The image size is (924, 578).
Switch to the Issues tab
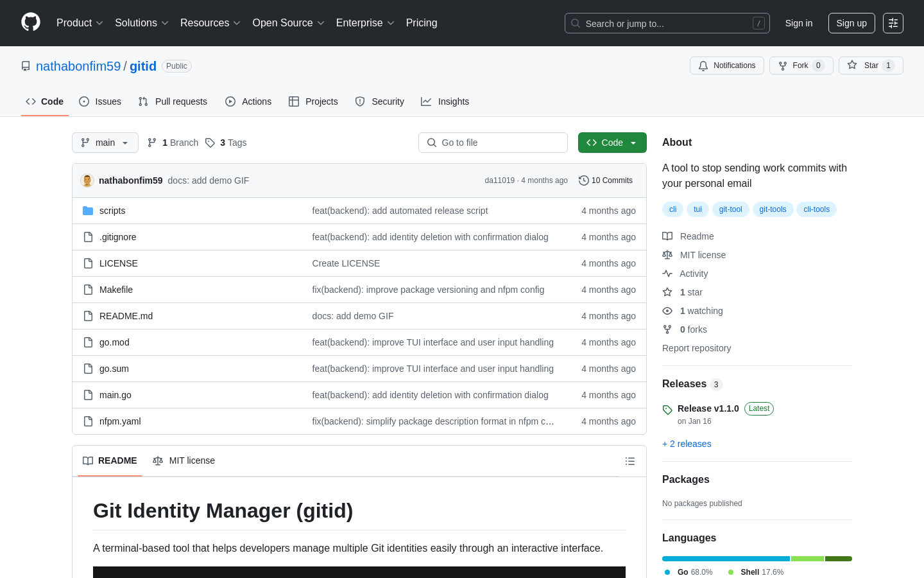coord(100,101)
